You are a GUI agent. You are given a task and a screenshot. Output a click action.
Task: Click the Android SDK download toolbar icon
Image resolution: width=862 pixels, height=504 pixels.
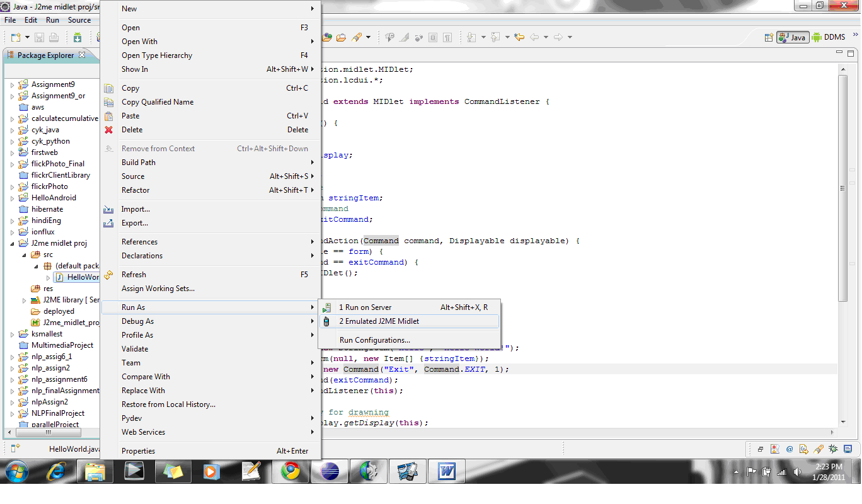[77, 38]
